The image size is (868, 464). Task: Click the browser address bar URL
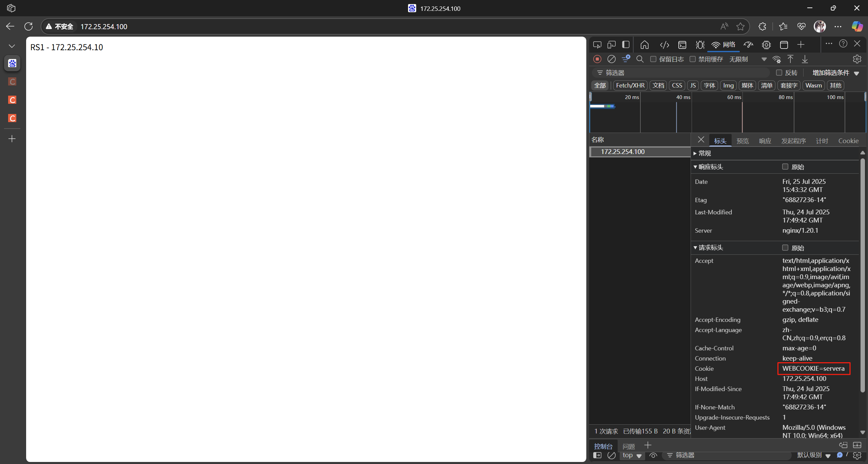104,26
